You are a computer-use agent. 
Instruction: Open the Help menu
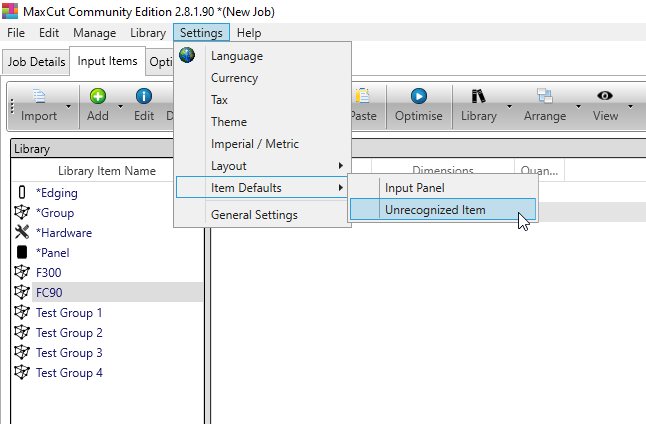(x=249, y=33)
